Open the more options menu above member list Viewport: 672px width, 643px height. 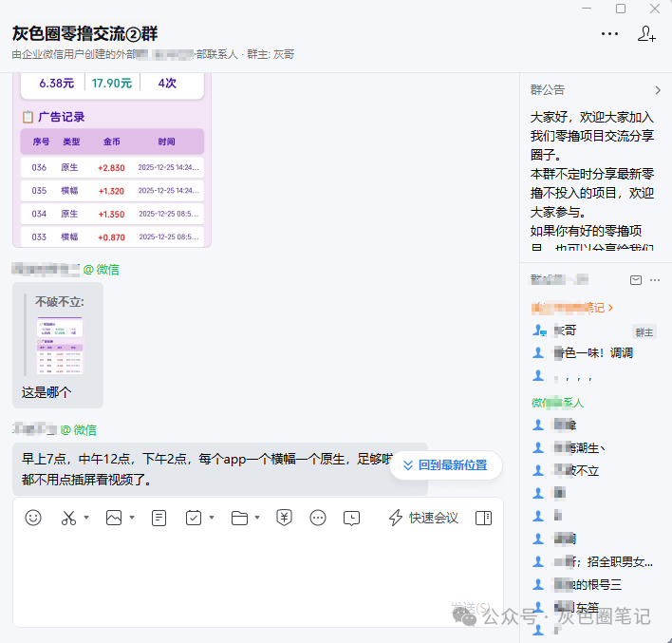(655, 280)
